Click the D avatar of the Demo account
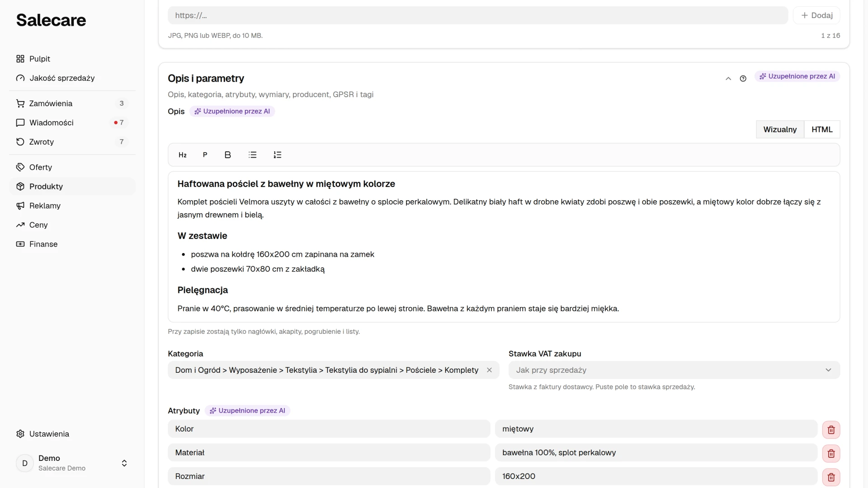 [x=25, y=463]
